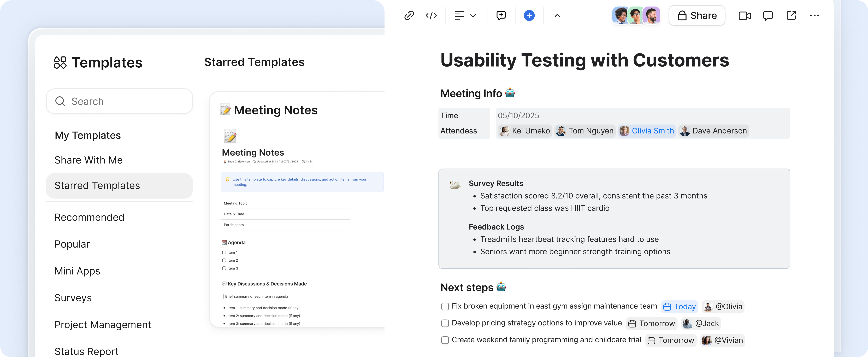Click 'Seniors want more beginner strength training options'

pyautogui.click(x=575, y=252)
